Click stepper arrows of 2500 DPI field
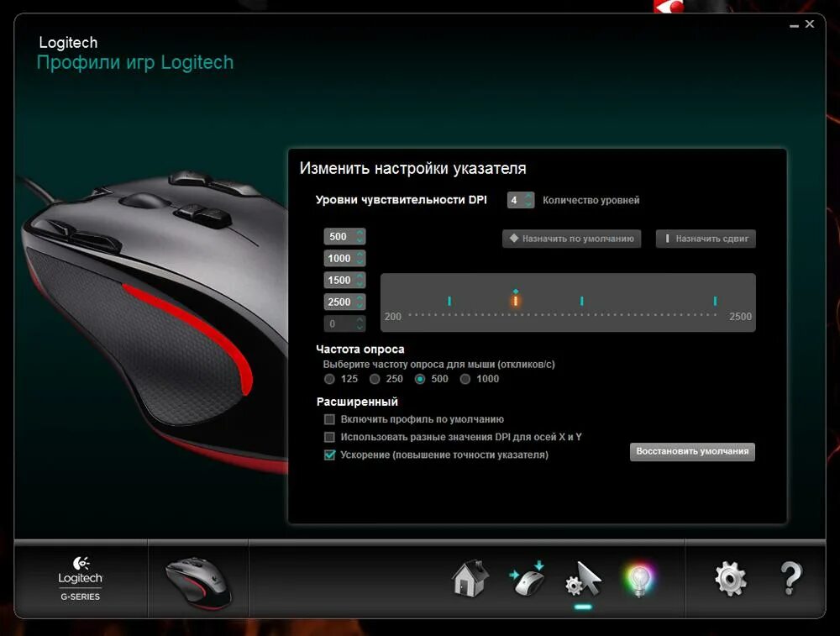 (x=360, y=302)
